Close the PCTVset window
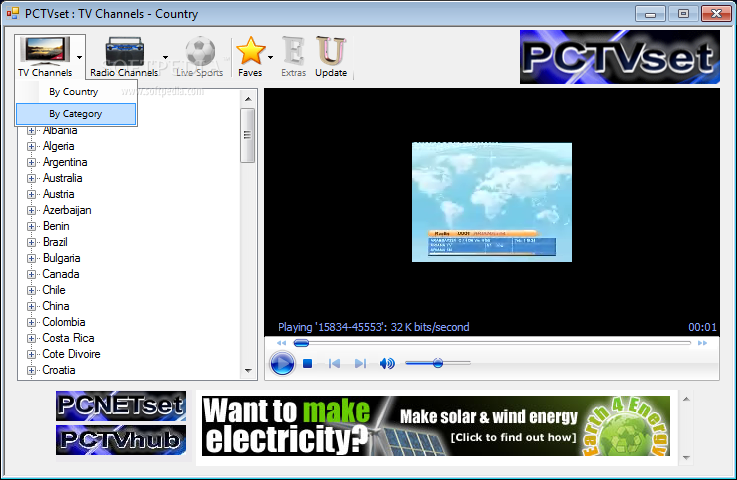Viewport: 737px width, 480px height. [716, 14]
